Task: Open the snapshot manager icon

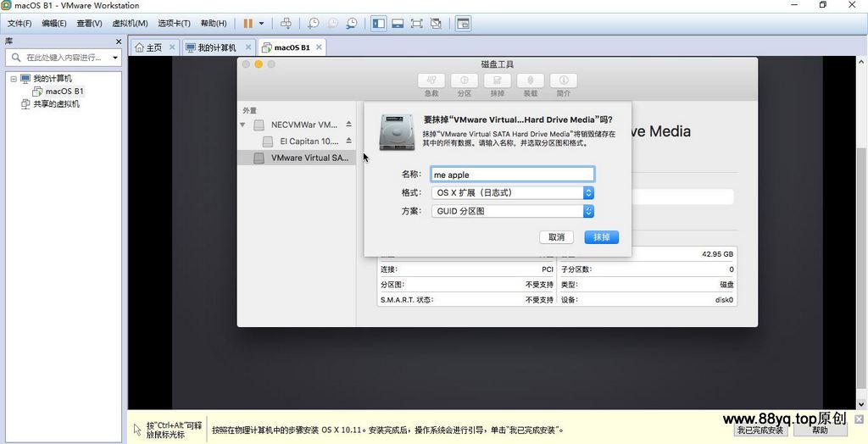Action: (352, 23)
